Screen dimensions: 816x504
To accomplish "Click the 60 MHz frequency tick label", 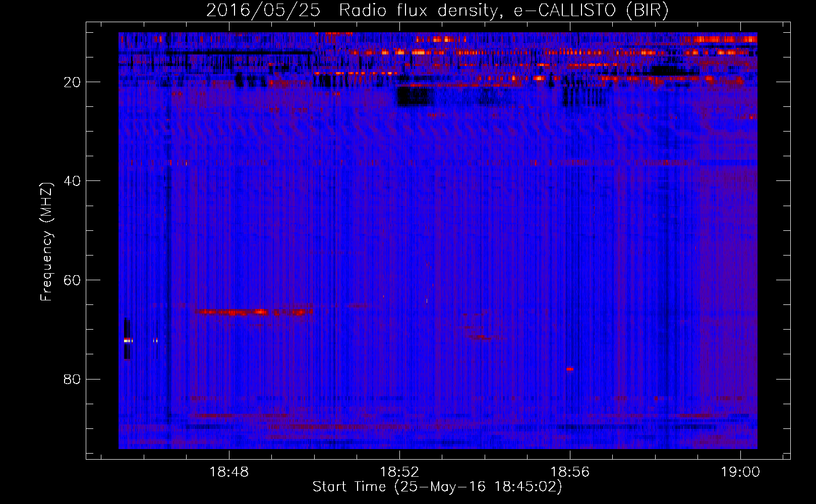I will tap(72, 280).
